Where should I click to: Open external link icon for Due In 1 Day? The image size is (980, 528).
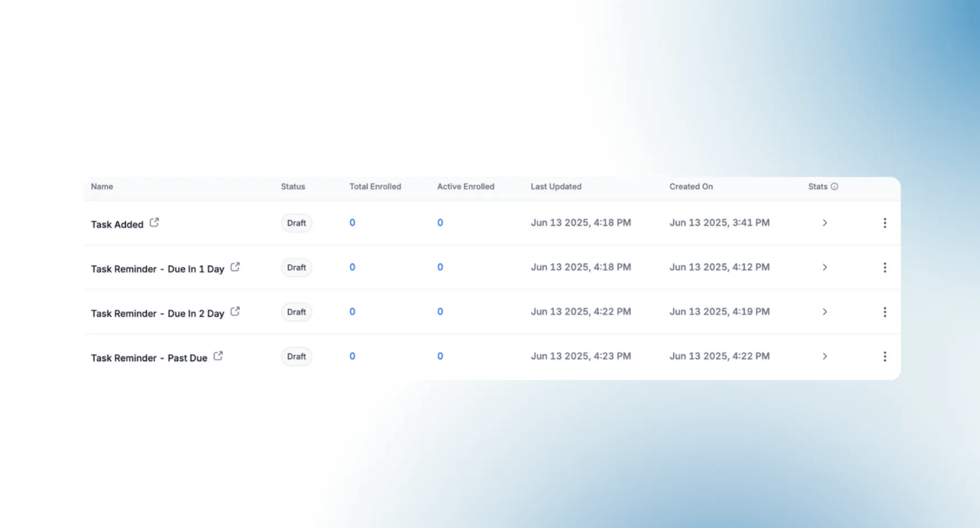(x=235, y=267)
